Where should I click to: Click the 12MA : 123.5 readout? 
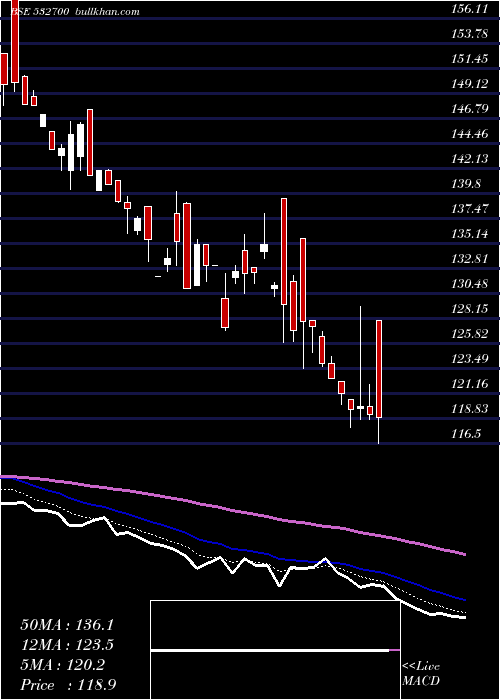(67, 645)
